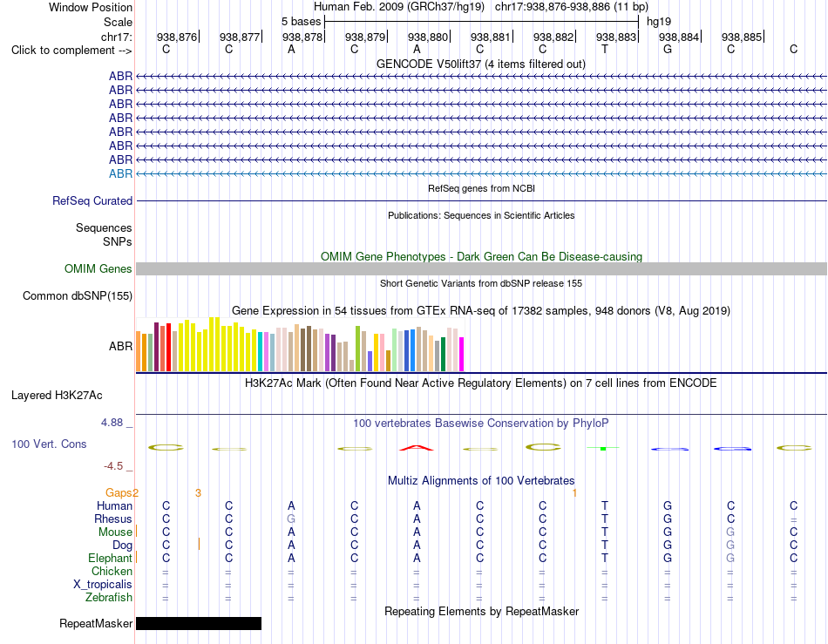Click the cyan bar in the GTEx chart

[x=261, y=351]
